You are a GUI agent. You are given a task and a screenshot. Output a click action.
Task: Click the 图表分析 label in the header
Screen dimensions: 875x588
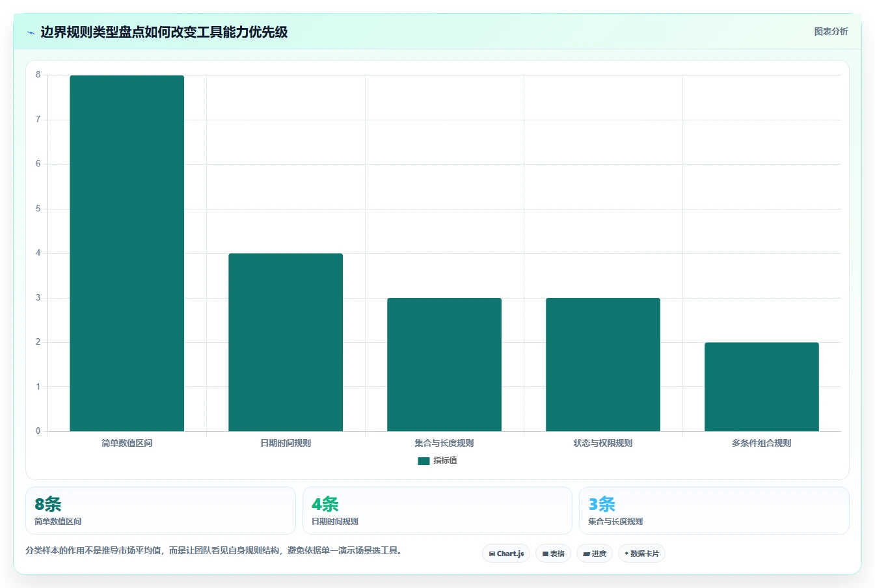coord(831,31)
